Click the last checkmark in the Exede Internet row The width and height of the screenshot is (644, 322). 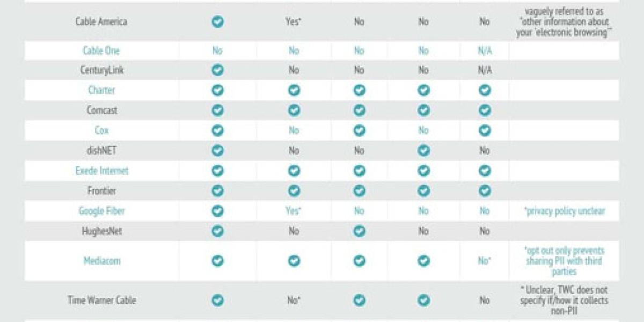click(485, 171)
